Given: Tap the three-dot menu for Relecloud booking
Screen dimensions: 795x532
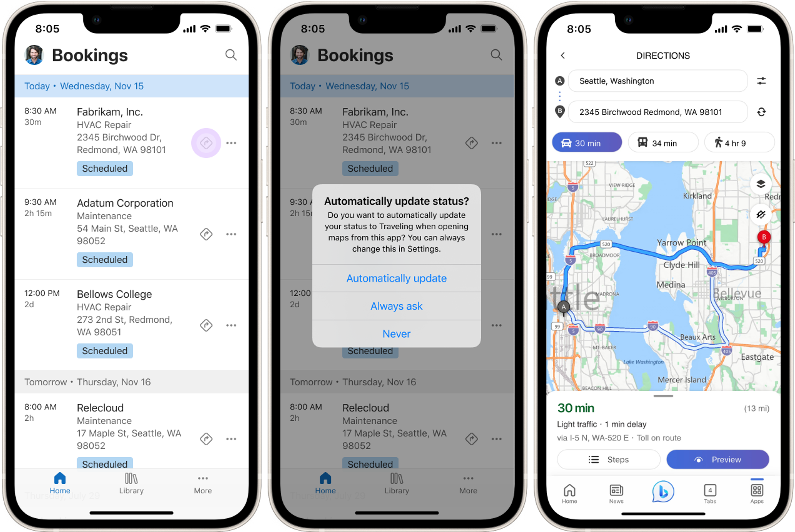Looking at the screenshot, I should coord(232,439).
